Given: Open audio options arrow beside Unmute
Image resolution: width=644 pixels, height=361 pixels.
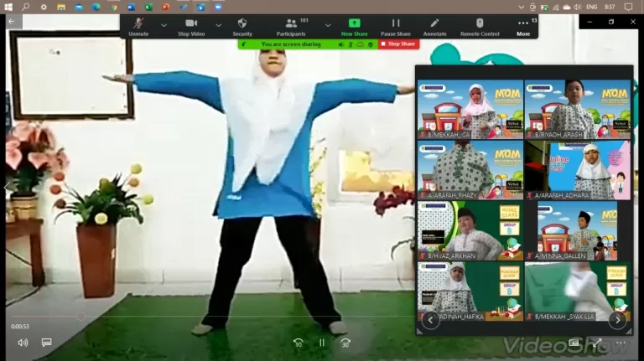Looking at the screenshot, I should 164,25.
